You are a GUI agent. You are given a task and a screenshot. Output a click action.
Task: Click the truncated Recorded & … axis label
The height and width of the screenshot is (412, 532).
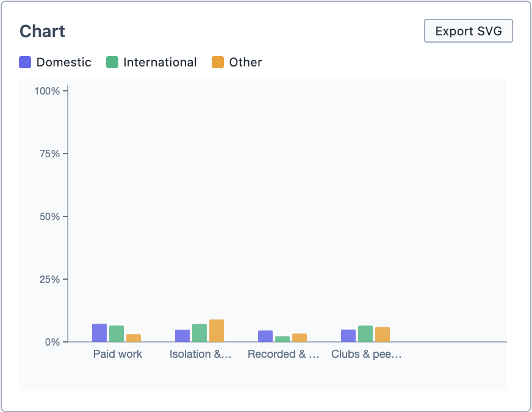284,354
